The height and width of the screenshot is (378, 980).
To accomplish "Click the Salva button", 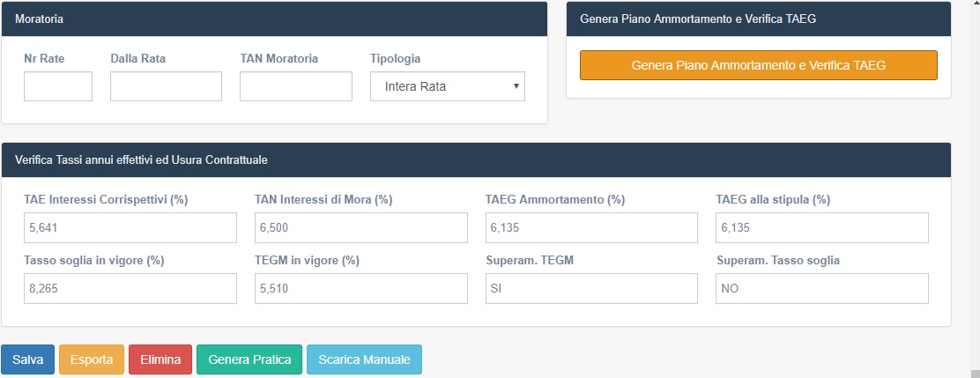I will 28,359.
